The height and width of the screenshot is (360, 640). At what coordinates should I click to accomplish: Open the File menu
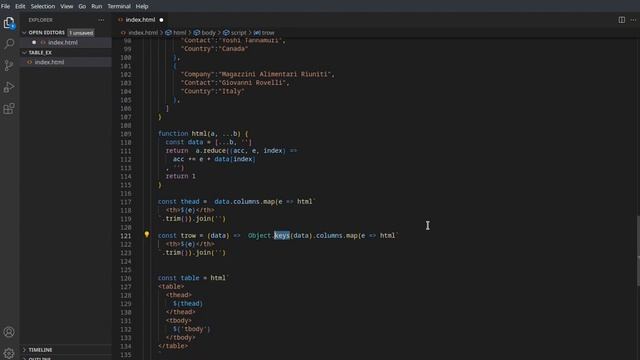[x=5, y=6]
